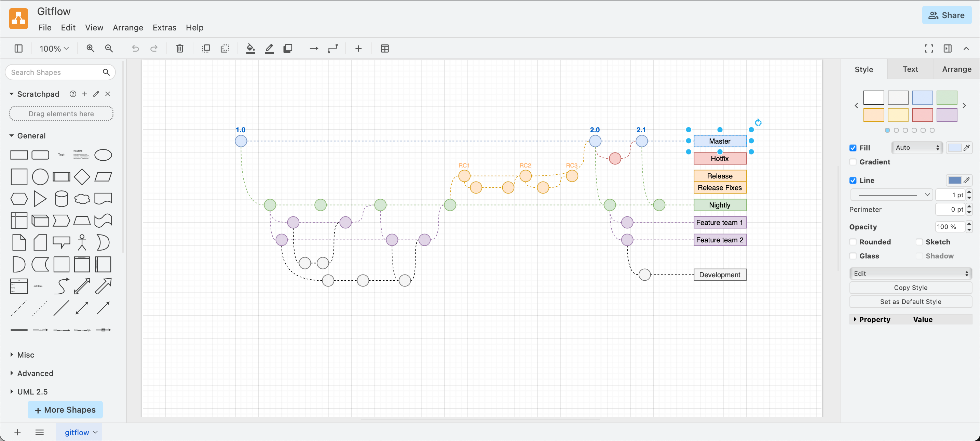The height and width of the screenshot is (441, 980).
Task: Disable the Line checkbox
Action: click(x=853, y=180)
